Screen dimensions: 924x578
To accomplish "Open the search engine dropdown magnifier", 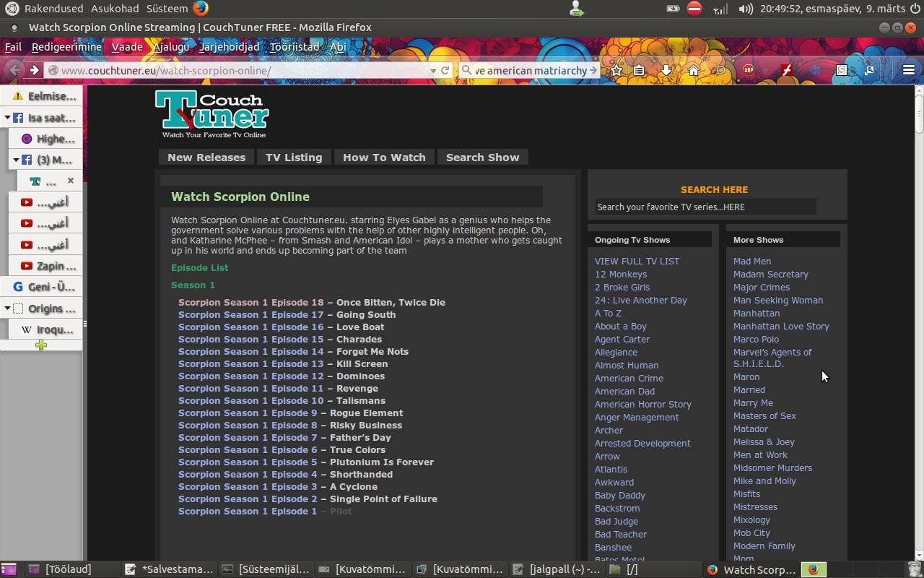I will click(466, 70).
